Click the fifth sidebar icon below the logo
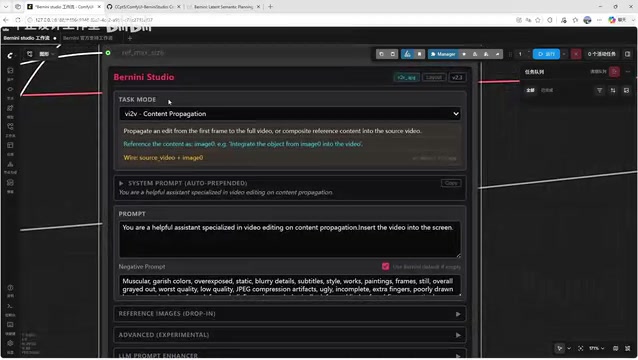638x360 pixels. point(10,146)
